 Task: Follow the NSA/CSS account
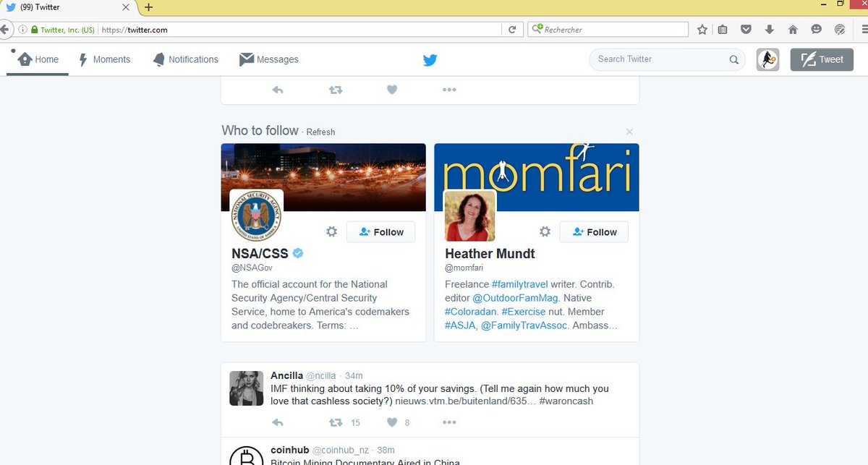381,231
